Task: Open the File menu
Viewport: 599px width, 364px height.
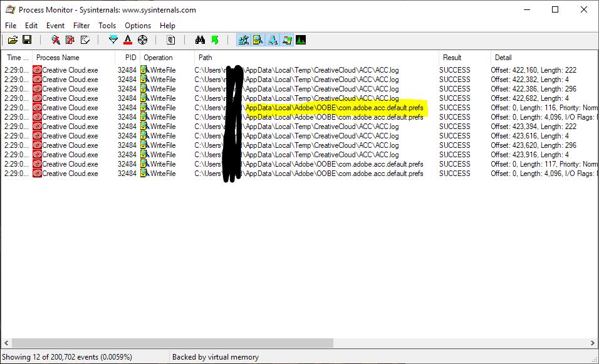Action: [11, 26]
